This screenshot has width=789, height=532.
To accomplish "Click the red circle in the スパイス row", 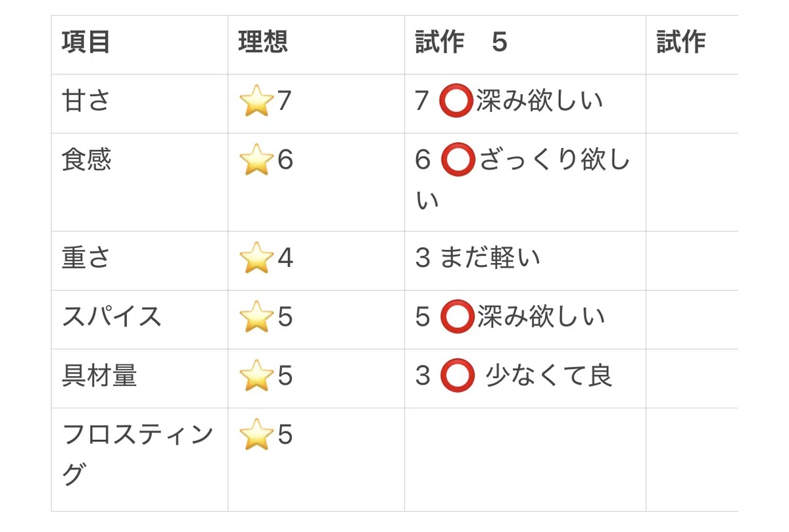I will 457,318.
